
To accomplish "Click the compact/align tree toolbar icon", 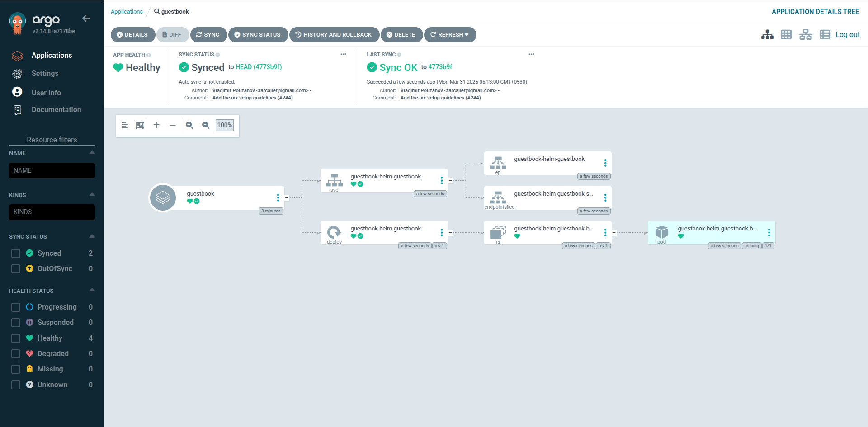I will point(125,125).
